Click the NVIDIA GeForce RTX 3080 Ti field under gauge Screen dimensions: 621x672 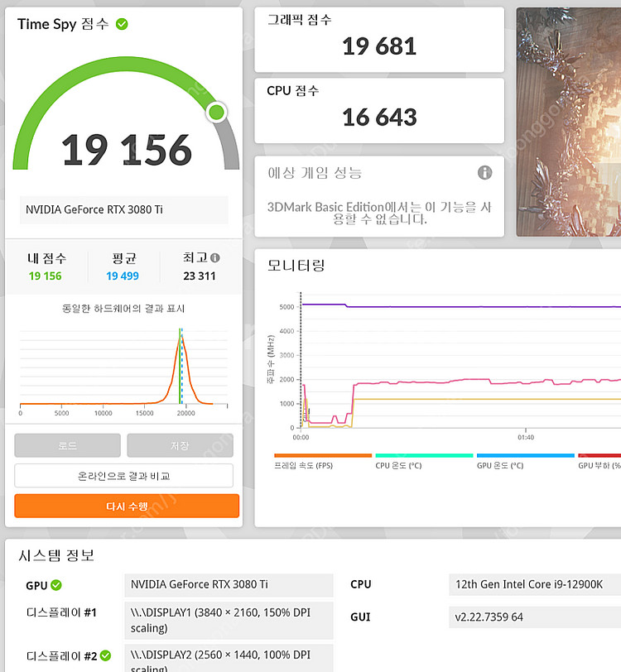coord(124,209)
